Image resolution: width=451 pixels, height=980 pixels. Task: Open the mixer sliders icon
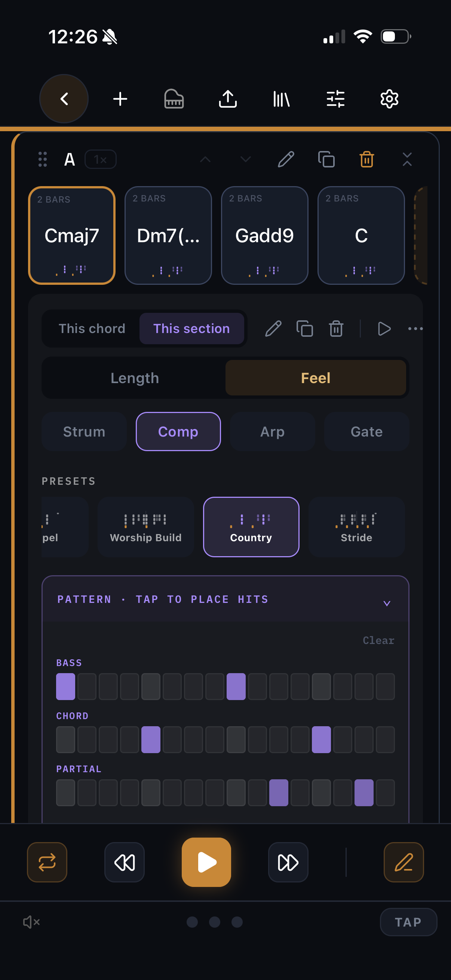336,99
